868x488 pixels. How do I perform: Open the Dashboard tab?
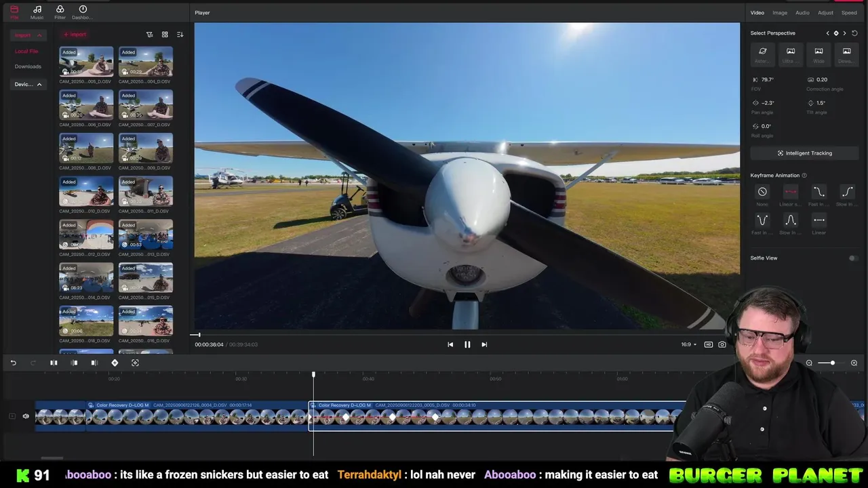click(83, 12)
